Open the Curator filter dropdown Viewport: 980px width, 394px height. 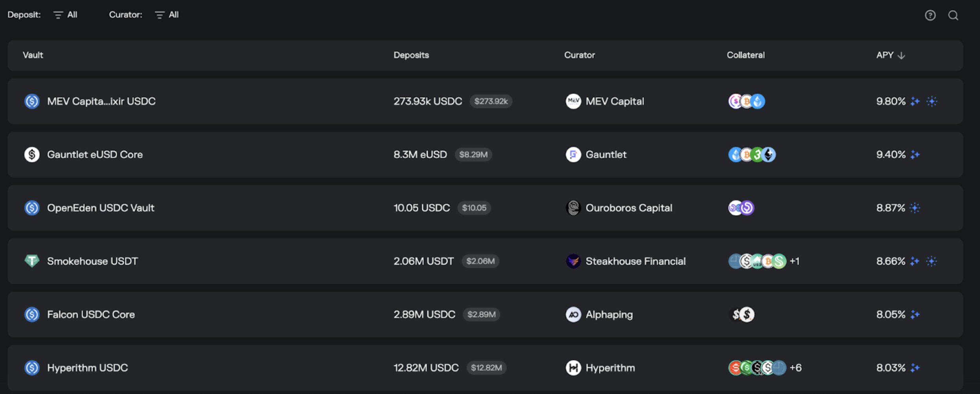coord(167,15)
